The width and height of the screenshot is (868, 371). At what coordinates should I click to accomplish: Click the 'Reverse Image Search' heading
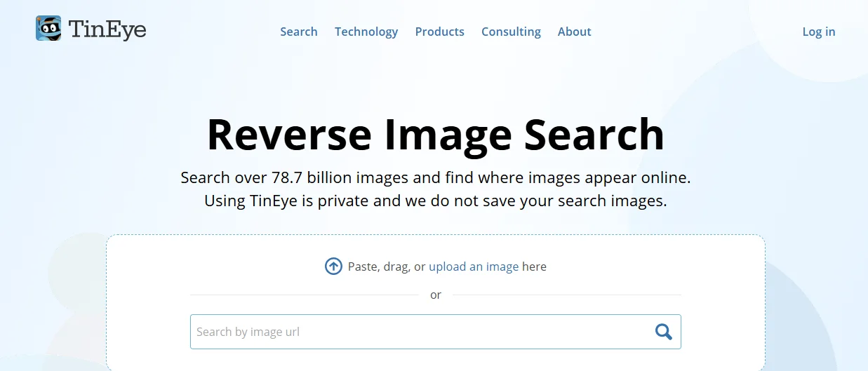[x=436, y=134]
